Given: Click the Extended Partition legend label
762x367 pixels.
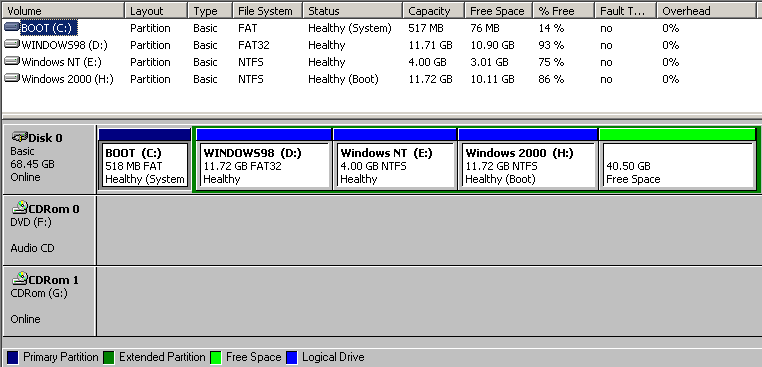Looking at the screenshot, I should [x=162, y=357].
